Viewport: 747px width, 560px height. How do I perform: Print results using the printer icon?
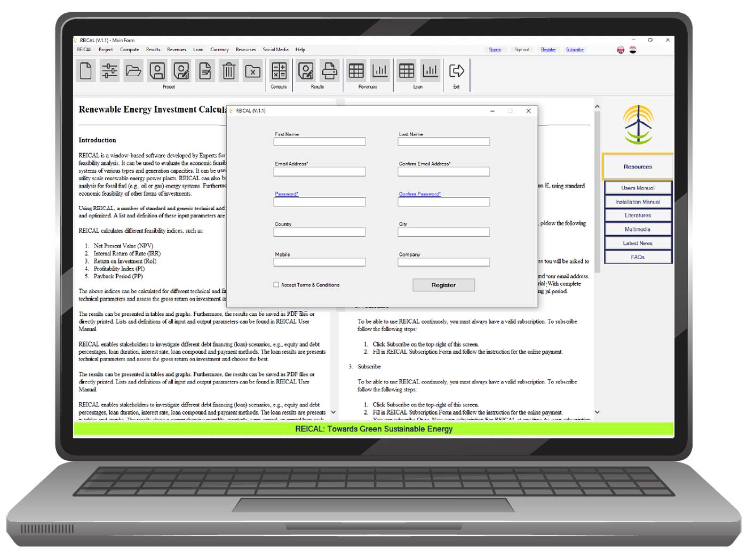pyautogui.click(x=329, y=71)
